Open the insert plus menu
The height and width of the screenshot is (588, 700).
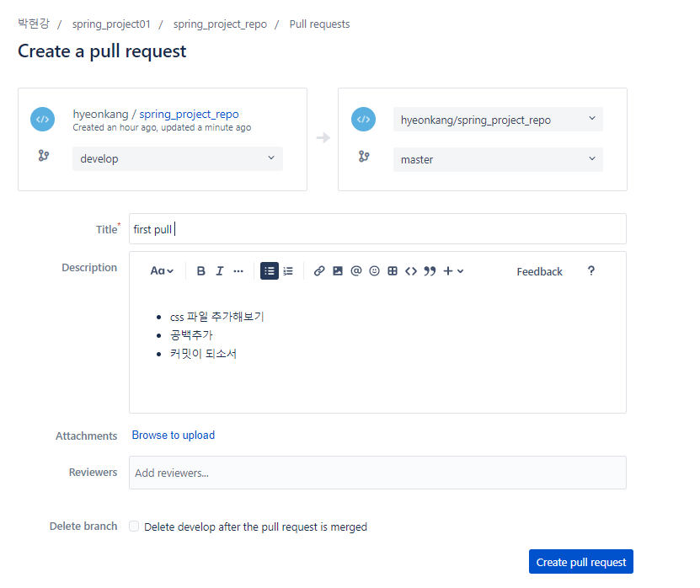[x=453, y=271]
